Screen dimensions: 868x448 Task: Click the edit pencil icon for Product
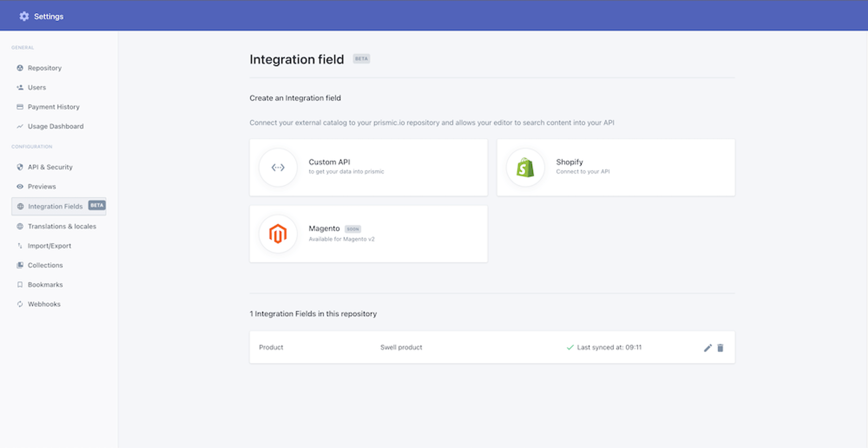pos(708,347)
